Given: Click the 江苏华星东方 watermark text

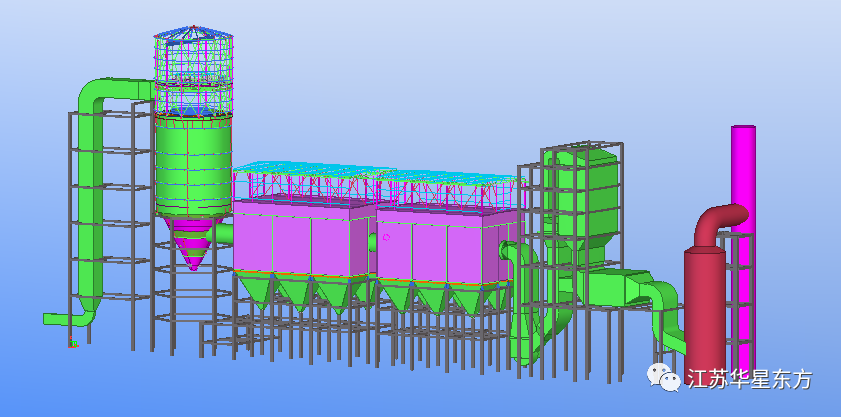Looking at the screenshot, I should 748,380.
